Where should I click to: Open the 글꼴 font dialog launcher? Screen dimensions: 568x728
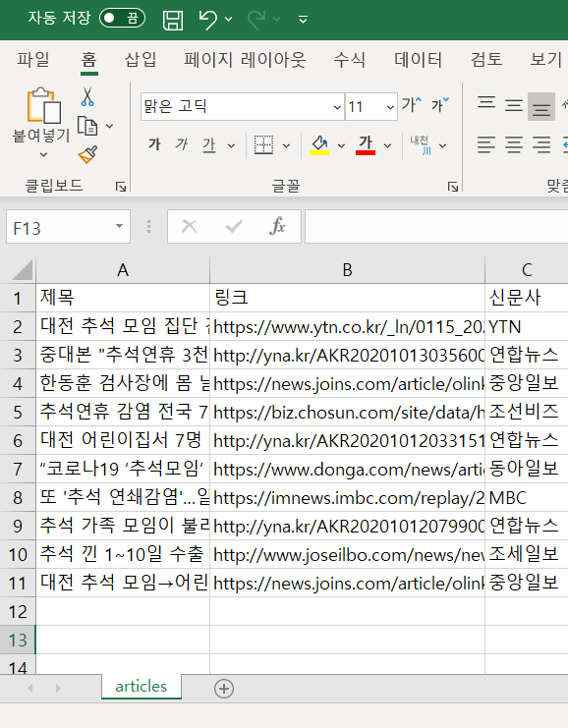[452, 187]
